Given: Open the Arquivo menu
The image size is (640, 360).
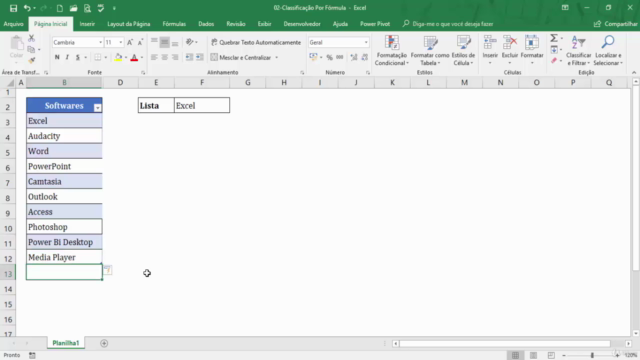Looking at the screenshot, I should [13, 24].
